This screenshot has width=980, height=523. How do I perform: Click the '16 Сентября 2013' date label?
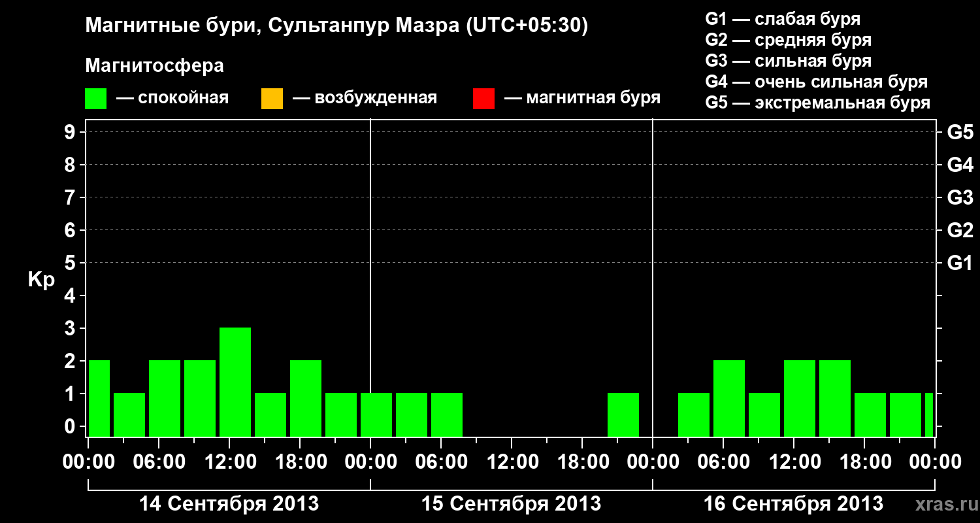[x=794, y=503]
